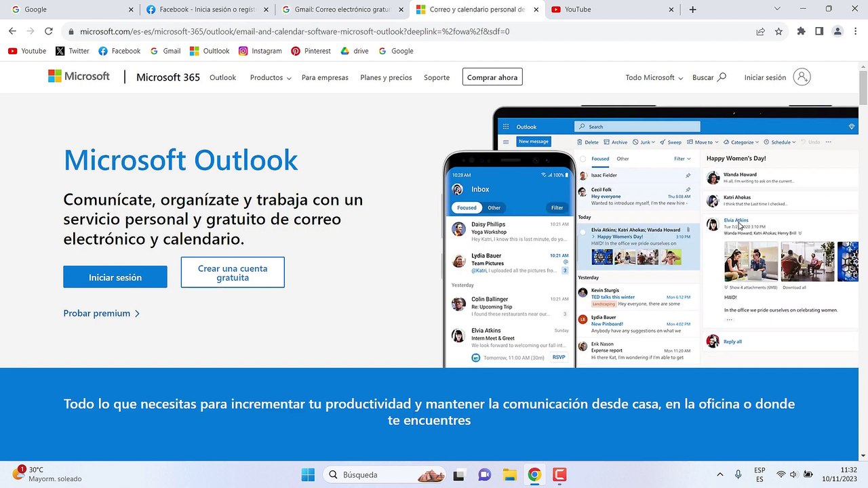Open File Explorer from the taskbar
Screen dimensions: 868x488
[x=509, y=474]
